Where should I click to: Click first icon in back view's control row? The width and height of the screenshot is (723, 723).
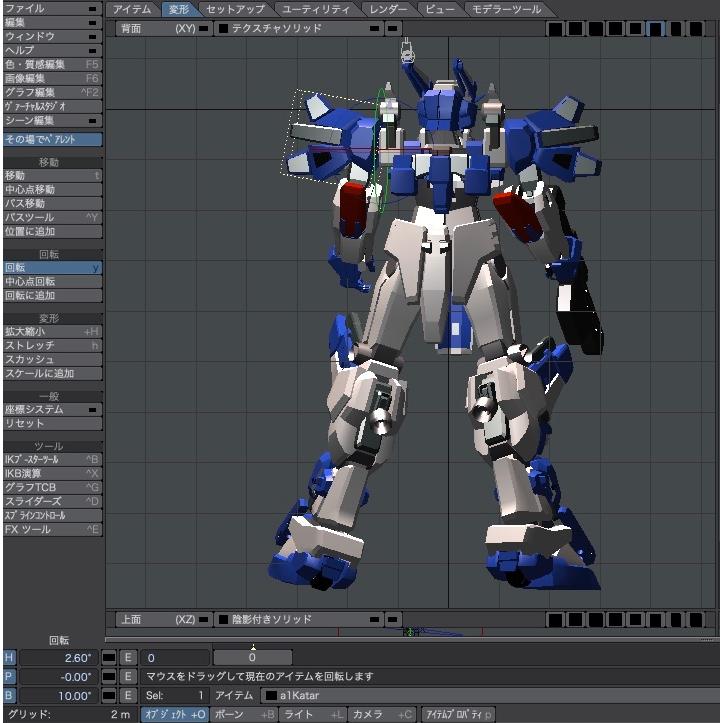pos(555,29)
